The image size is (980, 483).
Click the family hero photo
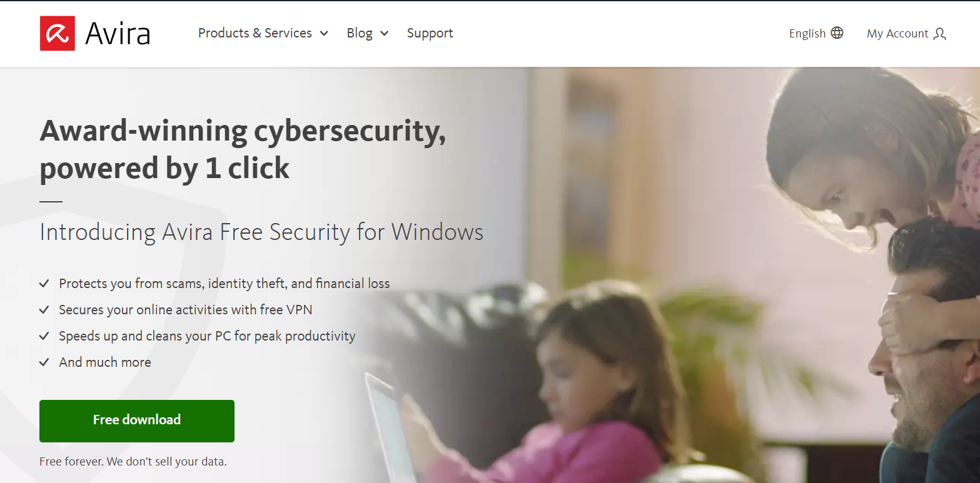(x=688, y=275)
